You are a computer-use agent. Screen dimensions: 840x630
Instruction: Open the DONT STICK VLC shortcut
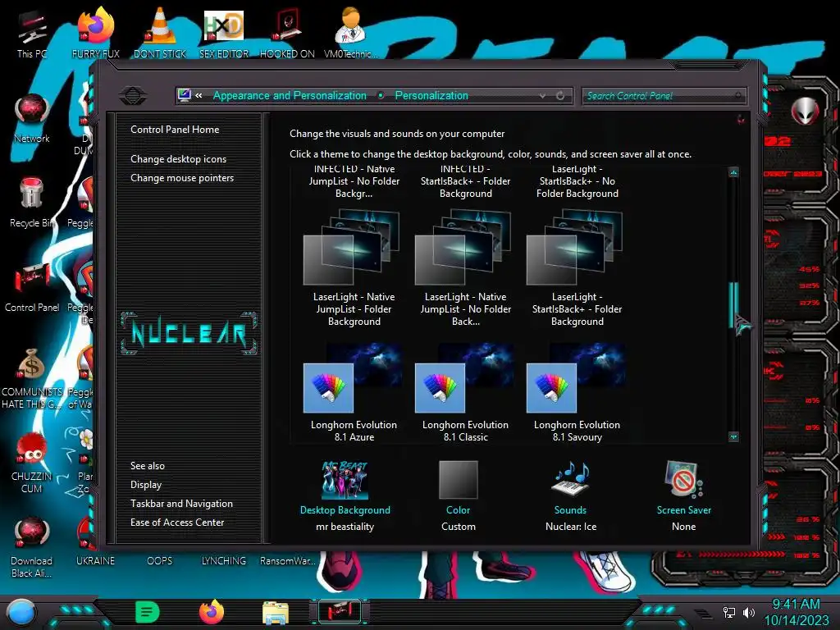tap(160, 33)
